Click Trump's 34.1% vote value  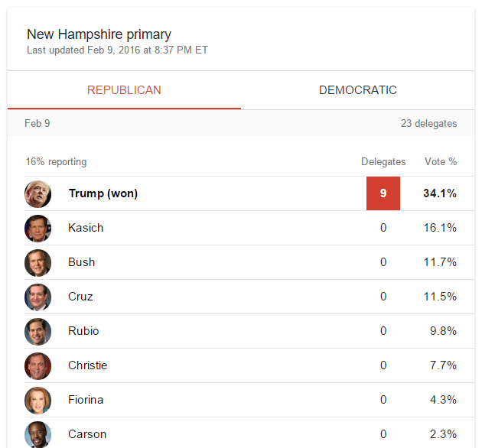(x=440, y=193)
